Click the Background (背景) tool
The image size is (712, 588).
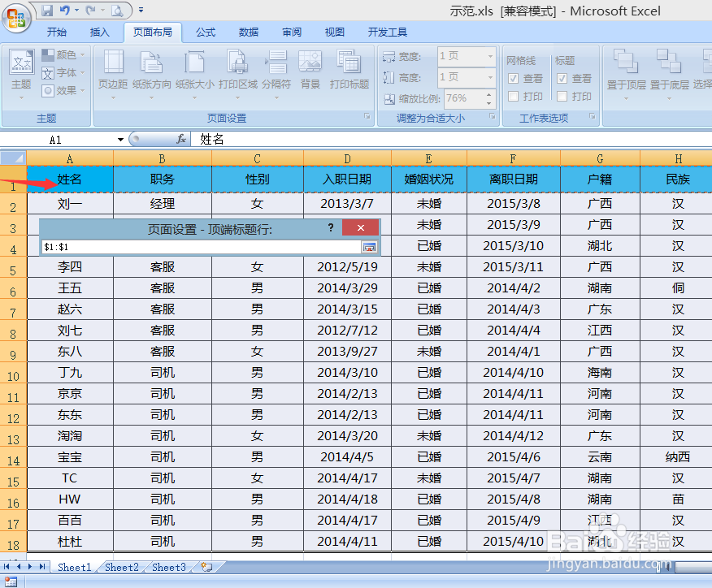pos(310,71)
